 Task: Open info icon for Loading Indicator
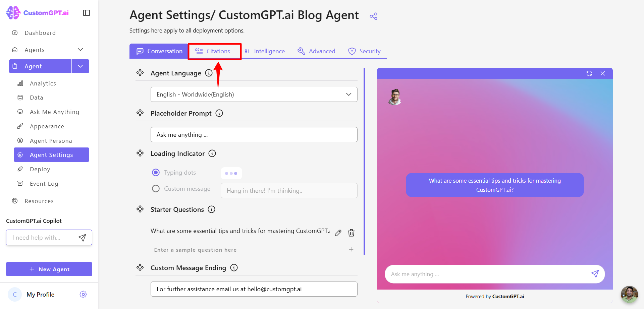tap(212, 153)
